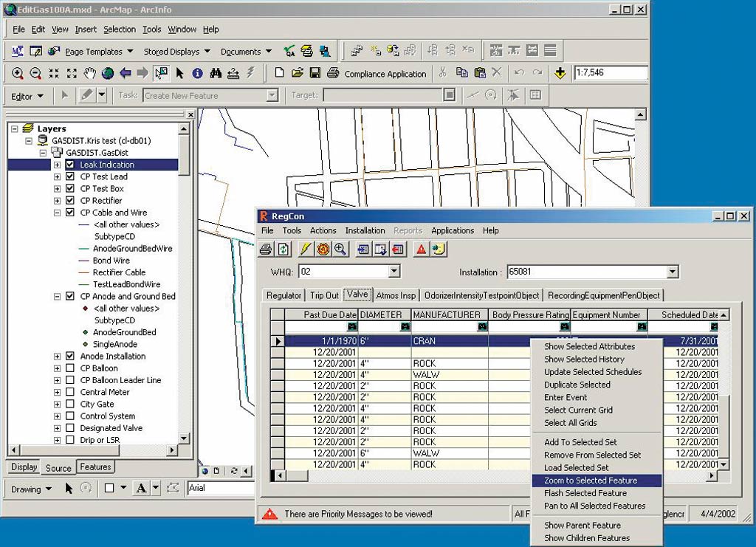756x547 pixels.
Task: Click the RegCon print icon
Action: tap(266, 250)
